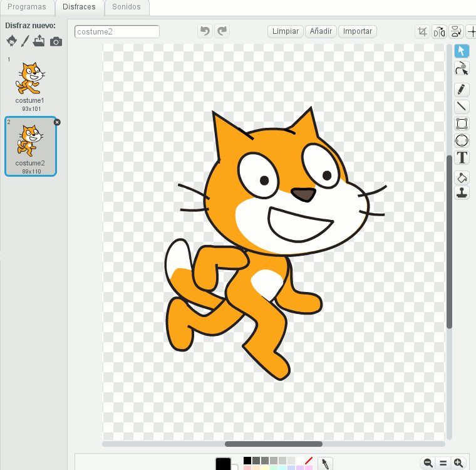The height and width of the screenshot is (470, 476).
Task: Click the '89x110' size text
Action: [x=31, y=172]
